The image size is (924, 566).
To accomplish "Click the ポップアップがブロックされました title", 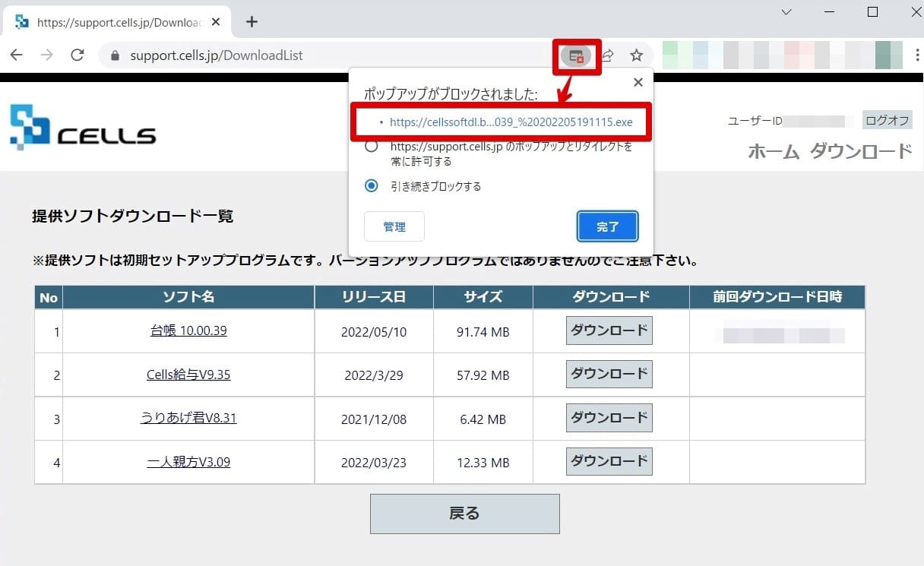I will tap(451, 95).
